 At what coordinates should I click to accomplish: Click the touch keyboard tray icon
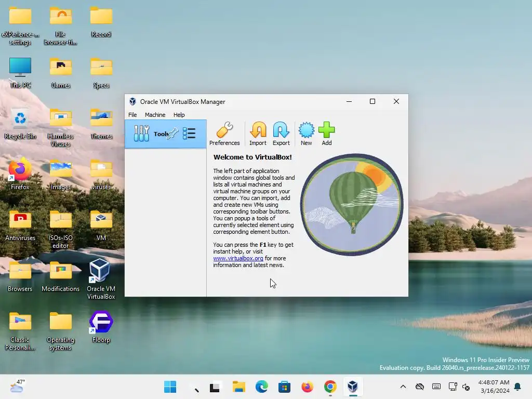(436, 387)
